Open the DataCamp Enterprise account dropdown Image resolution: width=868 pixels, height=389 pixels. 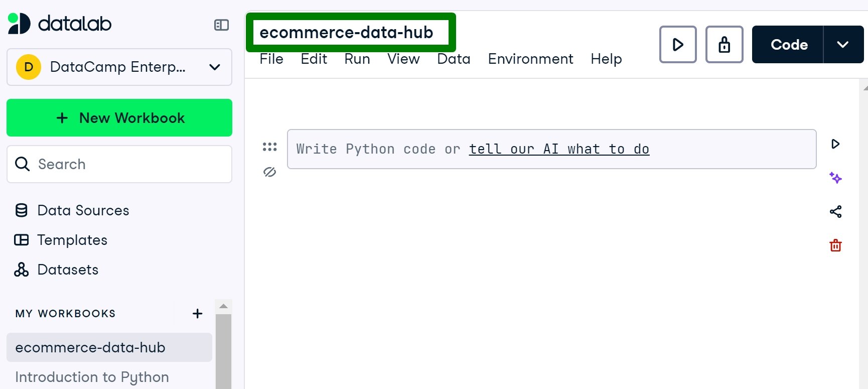tap(119, 67)
